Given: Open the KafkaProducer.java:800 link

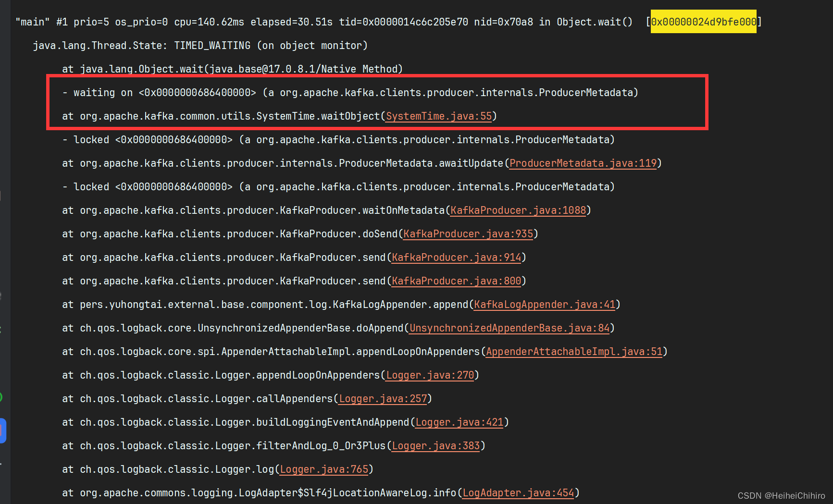Looking at the screenshot, I should (457, 281).
